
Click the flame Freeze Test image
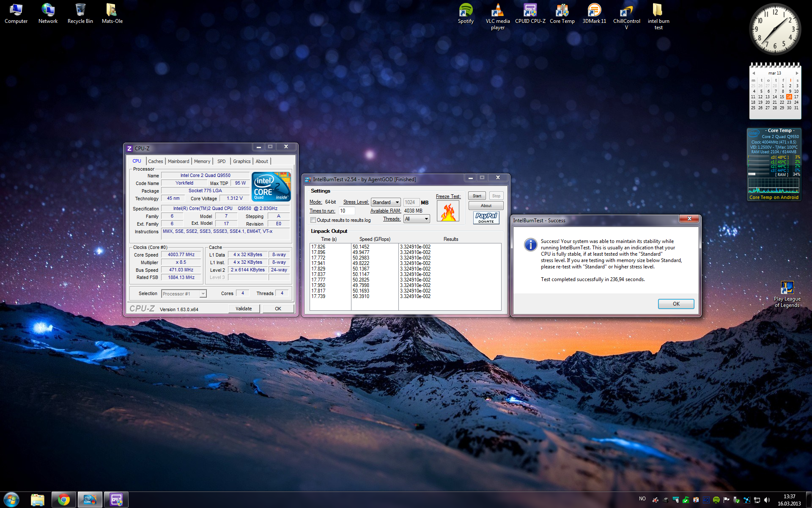(448, 211)
